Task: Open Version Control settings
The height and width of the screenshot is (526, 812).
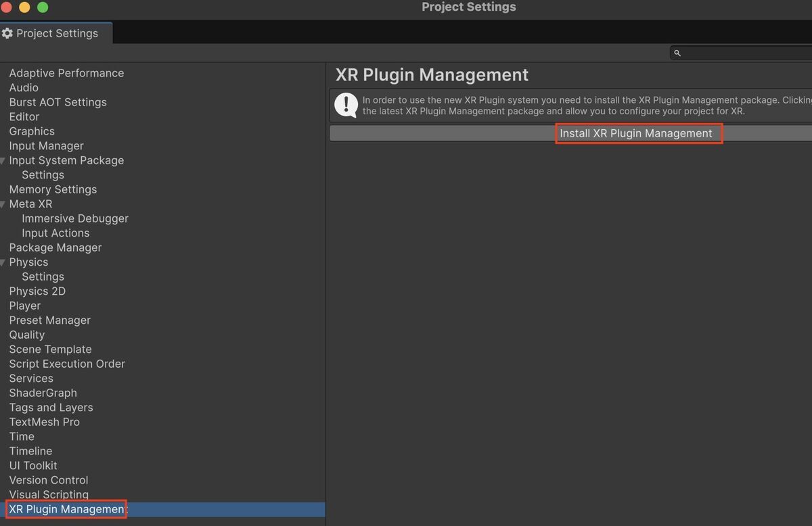Action: pyautogui.click(x=49, y=480)
